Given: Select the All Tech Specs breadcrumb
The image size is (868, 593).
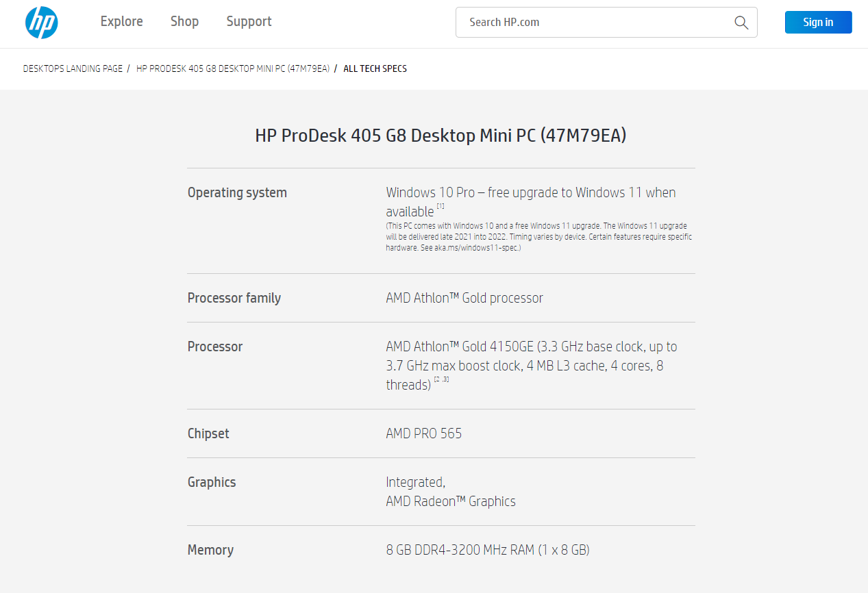Looking at the screenshot, I should pos(375,68).
